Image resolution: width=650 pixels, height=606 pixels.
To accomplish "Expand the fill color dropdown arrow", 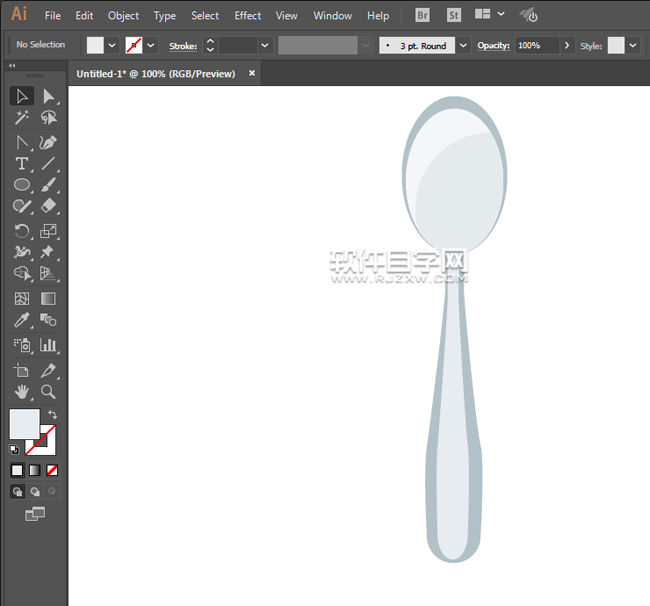I will (112, 45).
